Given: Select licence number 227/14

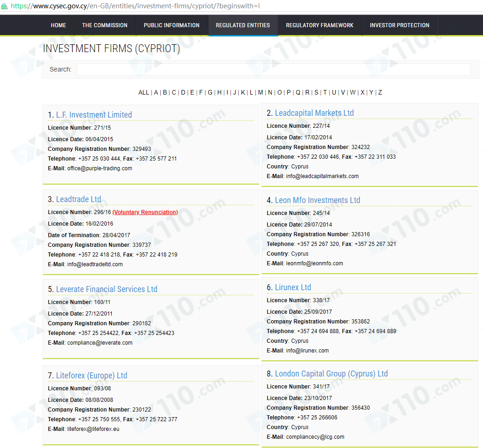Looking at the screenshot, I should [321, 126].
